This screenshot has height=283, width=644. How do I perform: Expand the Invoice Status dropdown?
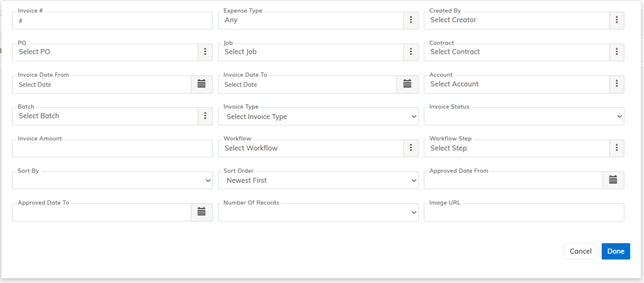tap(524, 116)
